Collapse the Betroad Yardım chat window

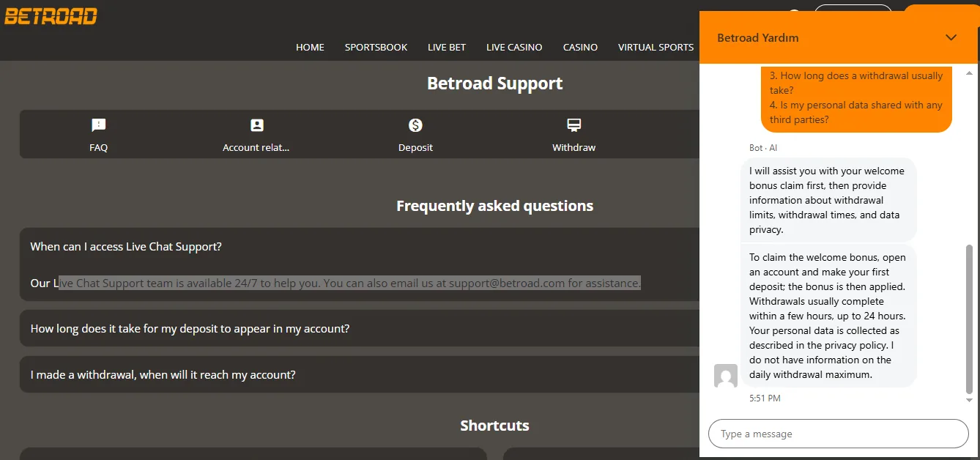951,37
